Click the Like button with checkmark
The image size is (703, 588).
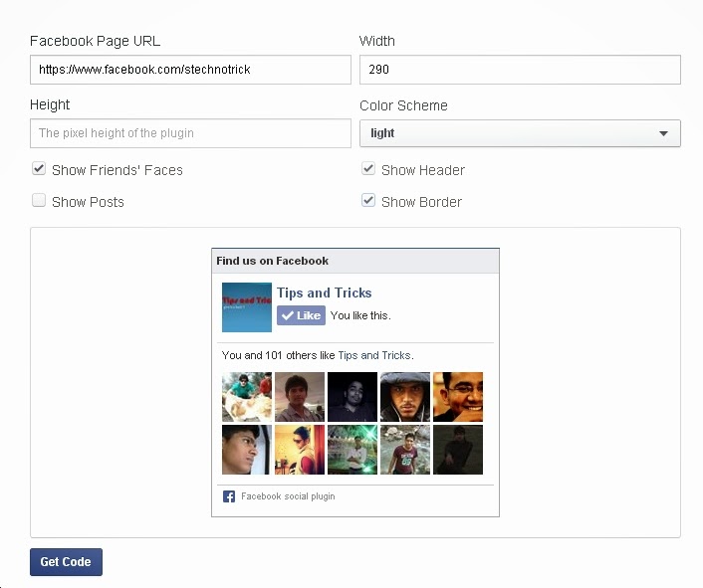tap(301, 315)
